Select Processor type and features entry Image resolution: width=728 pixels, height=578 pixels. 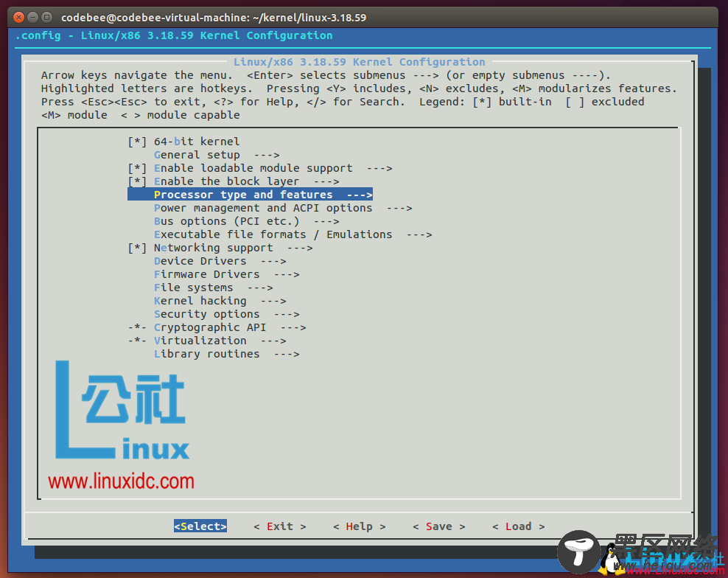click(x=251, y=195)
